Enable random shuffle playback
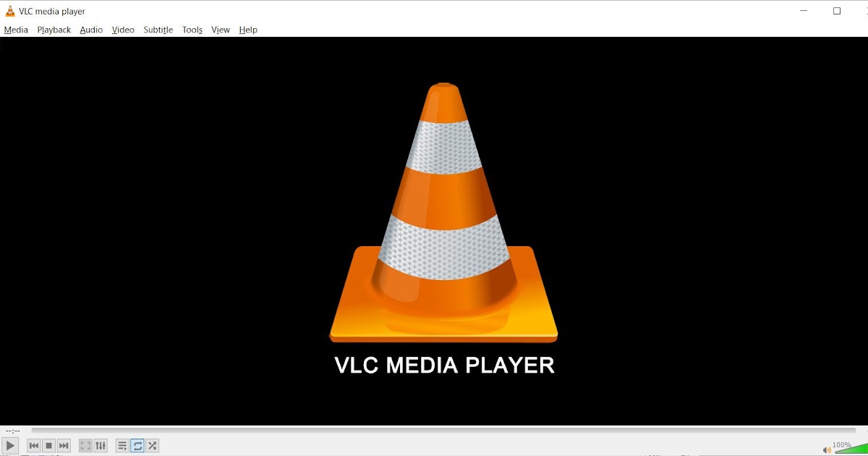The width and height of the screenshot is (868, 456). (x=152, y=445)
